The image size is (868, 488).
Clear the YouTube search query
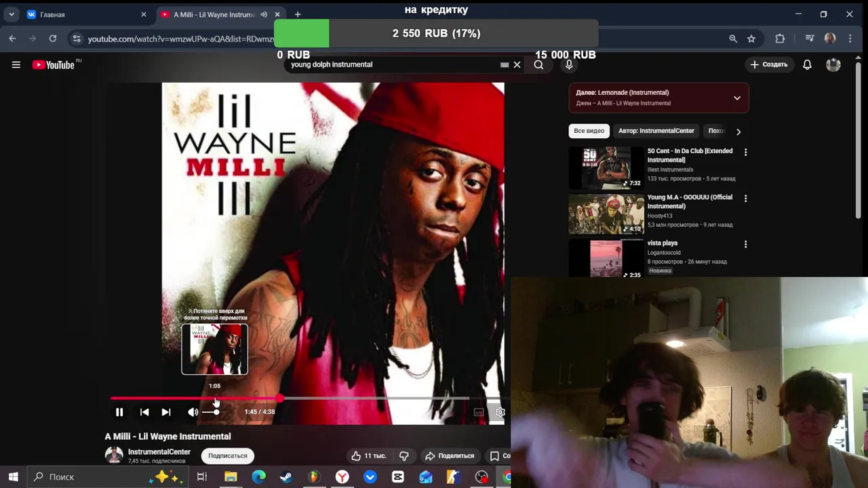(517, 64)
